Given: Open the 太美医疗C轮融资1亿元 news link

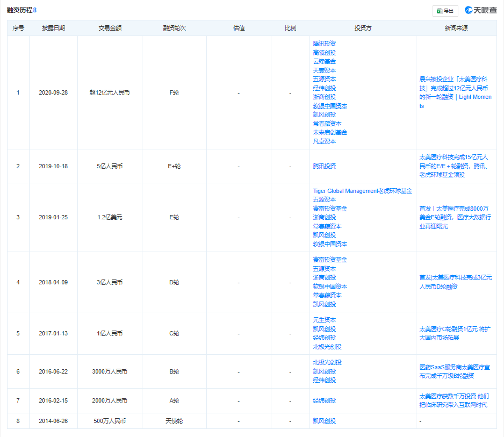Looking at the screenshot, I should click(x=454, y=333).
